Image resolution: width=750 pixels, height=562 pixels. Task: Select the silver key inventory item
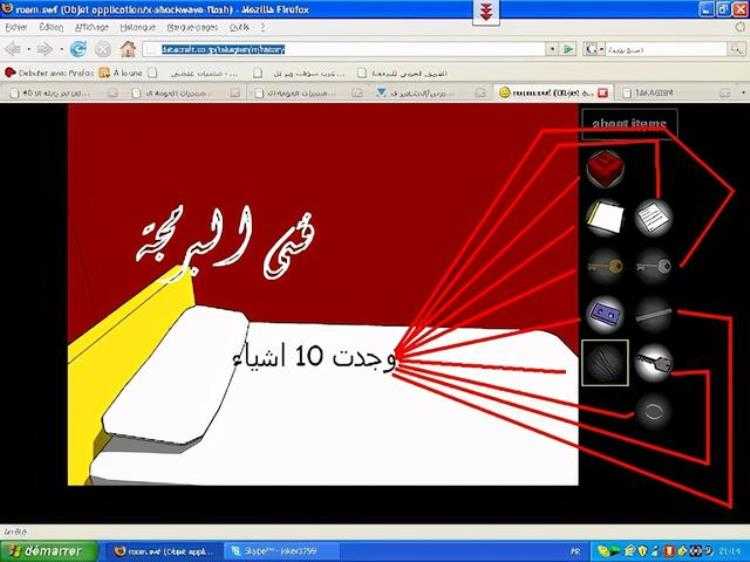[653, 264]
